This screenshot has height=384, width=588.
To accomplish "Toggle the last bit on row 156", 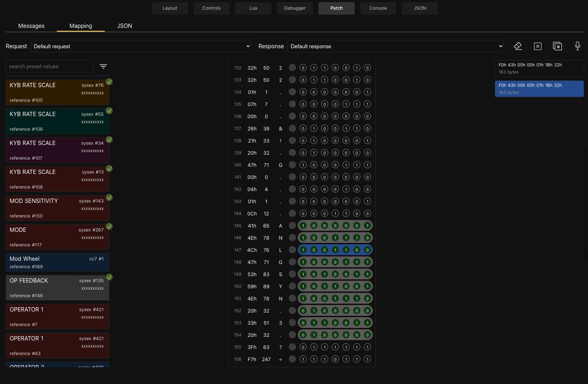I will (x=367, y=359).
